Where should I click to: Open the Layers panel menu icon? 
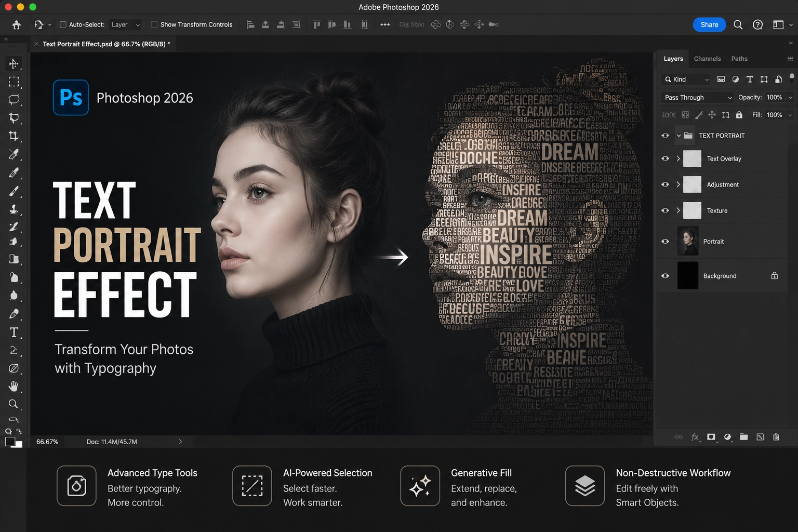click(790, 59)
